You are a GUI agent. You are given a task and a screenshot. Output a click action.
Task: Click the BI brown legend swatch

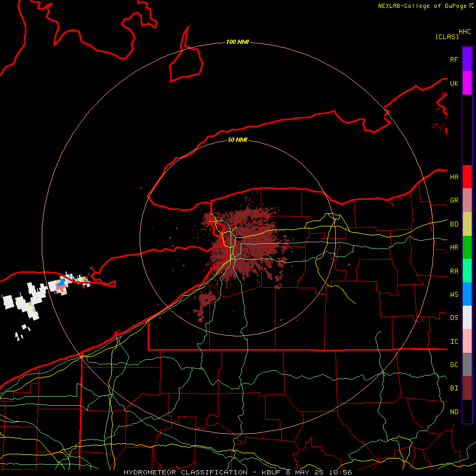467,388
